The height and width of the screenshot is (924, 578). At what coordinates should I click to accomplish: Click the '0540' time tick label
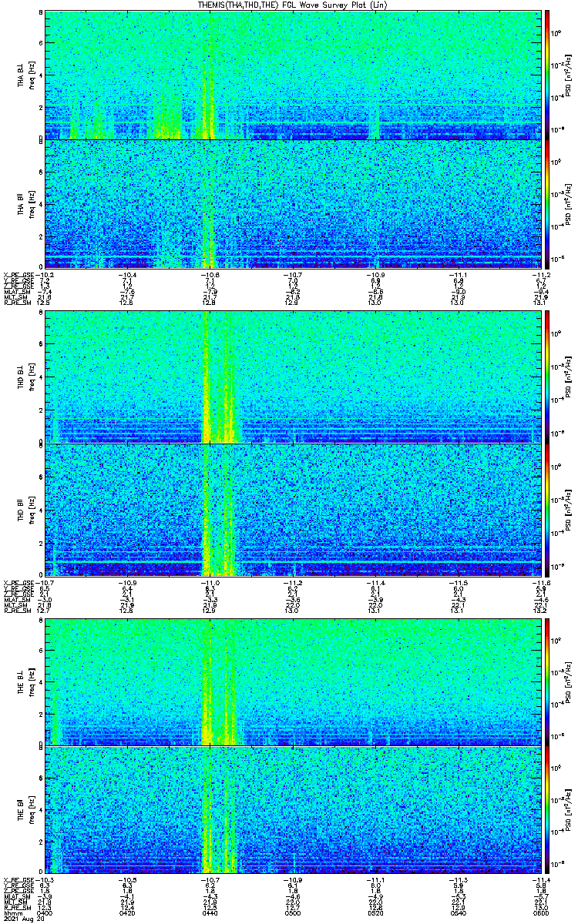point(458,912)
